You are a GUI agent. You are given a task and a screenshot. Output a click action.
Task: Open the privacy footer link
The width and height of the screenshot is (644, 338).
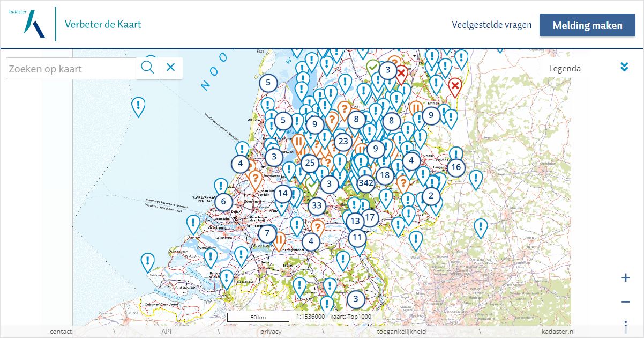coord(271,332)
